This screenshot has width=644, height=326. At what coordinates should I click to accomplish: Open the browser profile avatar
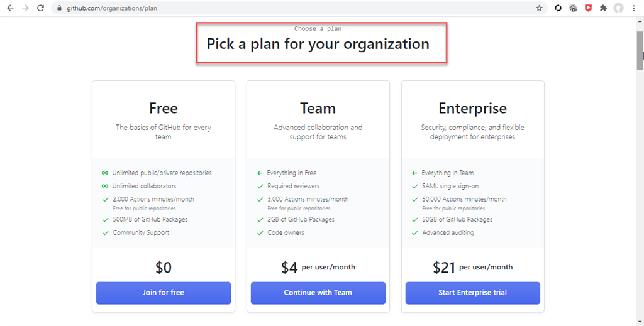click(x=619, y=8)
